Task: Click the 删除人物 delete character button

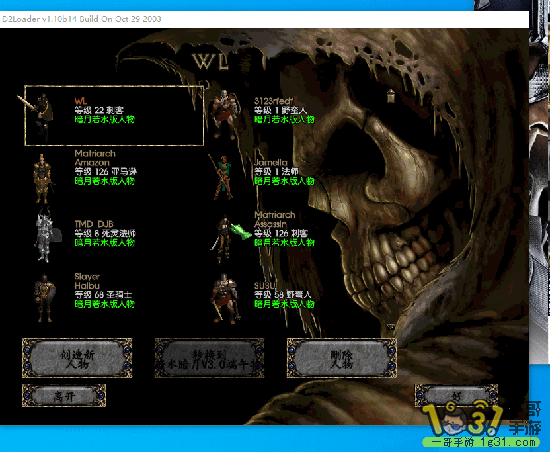Action: (x=342, y=358)
